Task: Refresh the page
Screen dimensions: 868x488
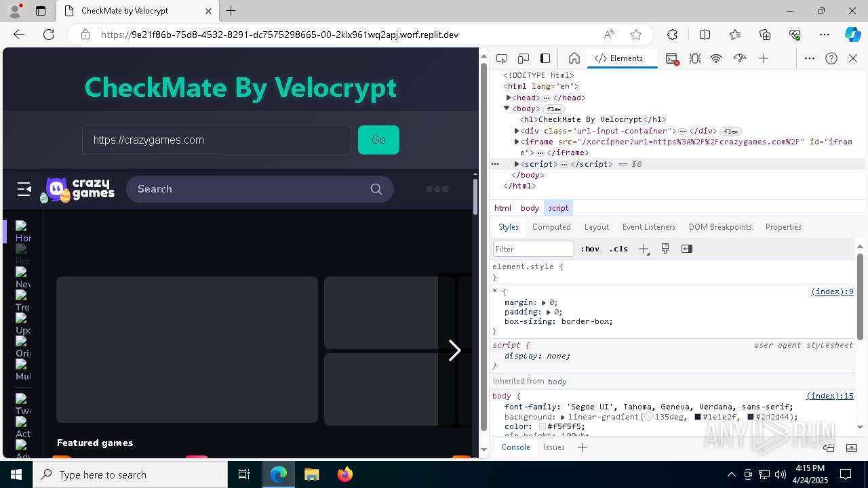Action: coord(49,35)
